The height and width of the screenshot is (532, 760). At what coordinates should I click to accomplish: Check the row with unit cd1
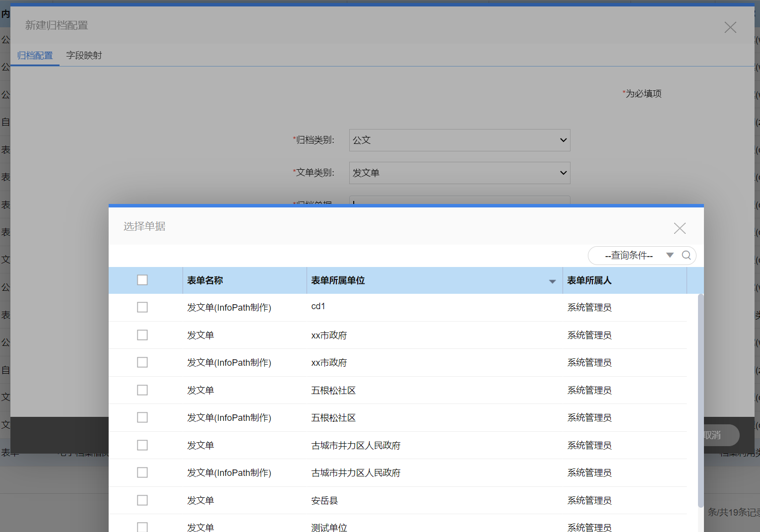[142, 307]
